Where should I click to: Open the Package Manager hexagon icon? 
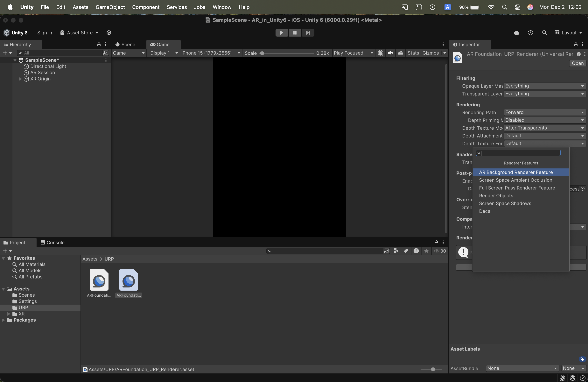pos(109,33)
